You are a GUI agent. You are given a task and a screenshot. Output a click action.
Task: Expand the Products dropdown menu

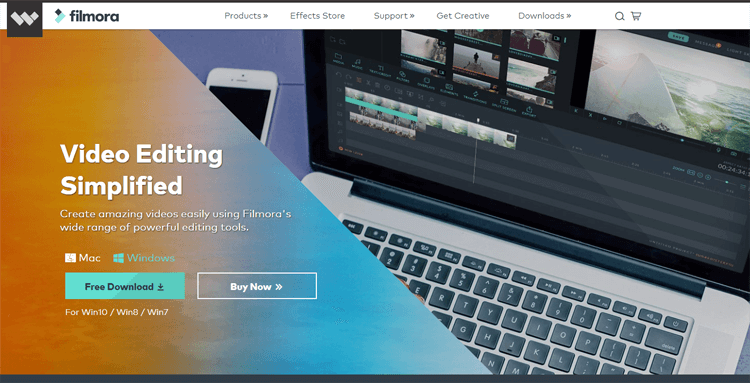[x=246, y=16]
